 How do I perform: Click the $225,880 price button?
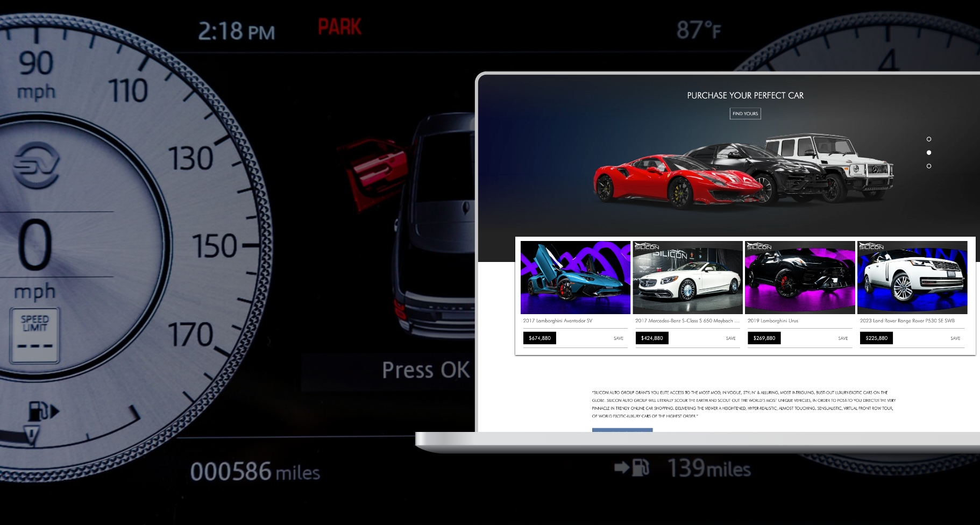tap(876, 338)
